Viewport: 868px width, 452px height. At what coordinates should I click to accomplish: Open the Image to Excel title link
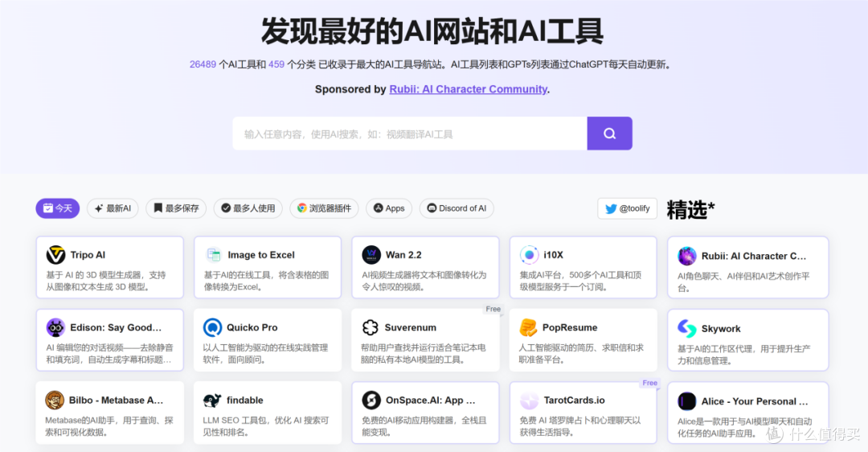pos(261,255)
